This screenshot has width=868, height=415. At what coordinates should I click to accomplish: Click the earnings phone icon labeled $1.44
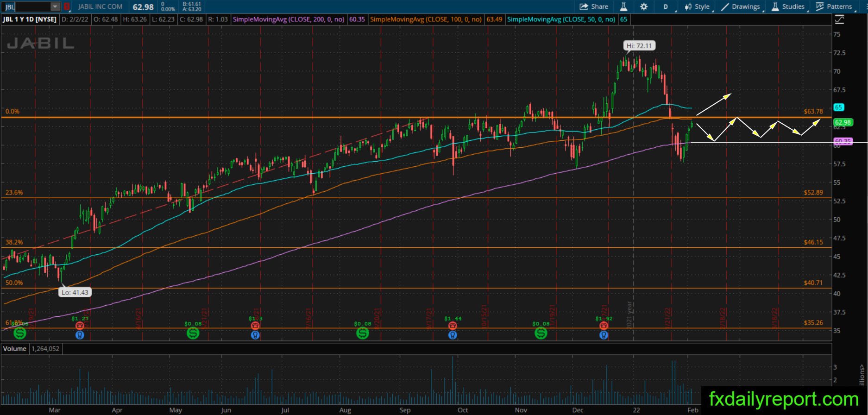(x=453, y=326)
